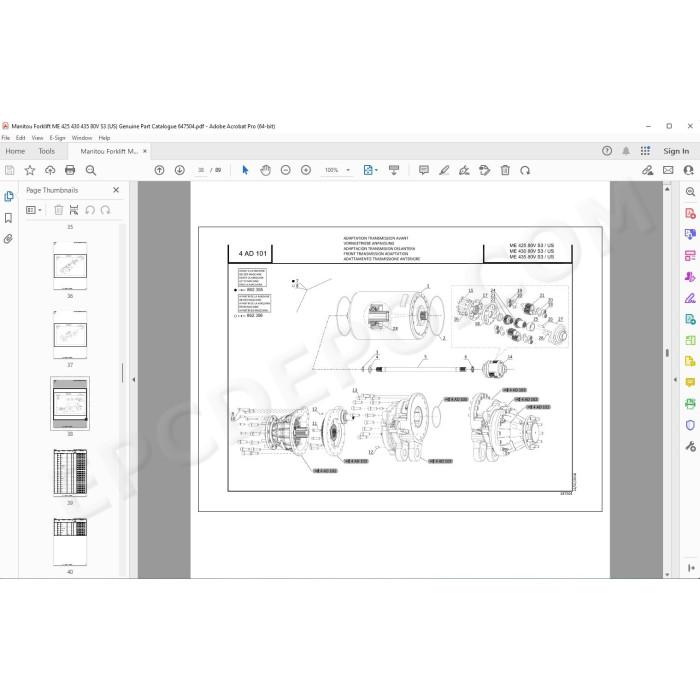
Task: Click the fill and sign pen icon
Action: 647,170
